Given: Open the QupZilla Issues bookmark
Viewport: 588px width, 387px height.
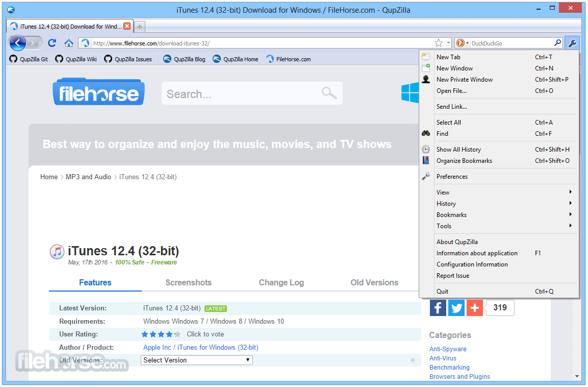Looking at the screenshot, I should pyautogui.click(x=128, y=59).
